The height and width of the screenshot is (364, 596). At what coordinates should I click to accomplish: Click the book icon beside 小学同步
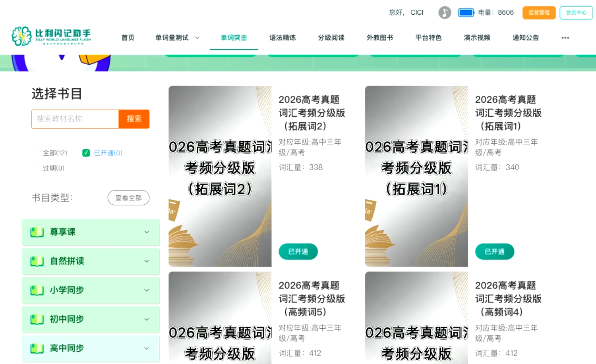[37, 290]
